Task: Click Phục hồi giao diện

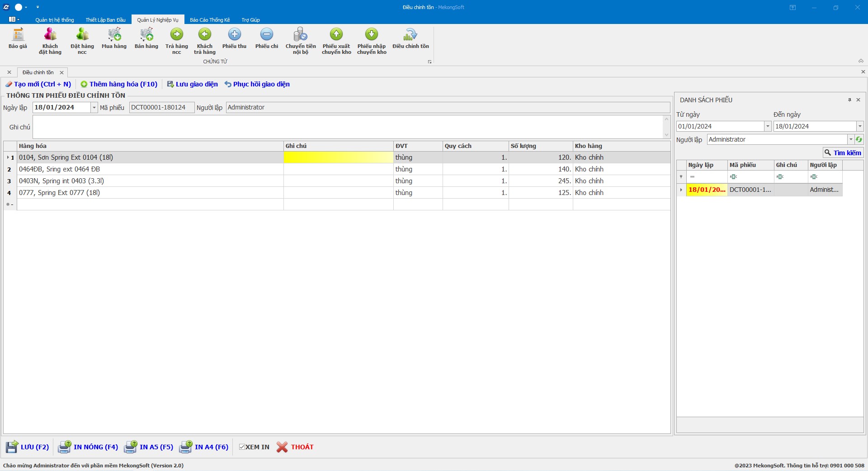Action: pyautogui.click(x=257, y=84)
